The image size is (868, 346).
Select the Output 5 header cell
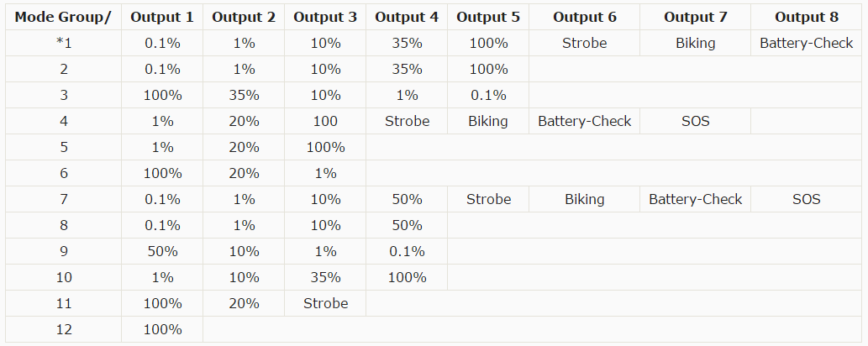488,17
